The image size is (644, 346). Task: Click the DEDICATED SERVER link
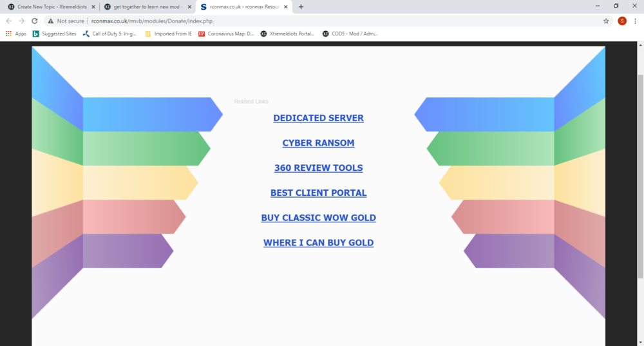coord(318,118)
